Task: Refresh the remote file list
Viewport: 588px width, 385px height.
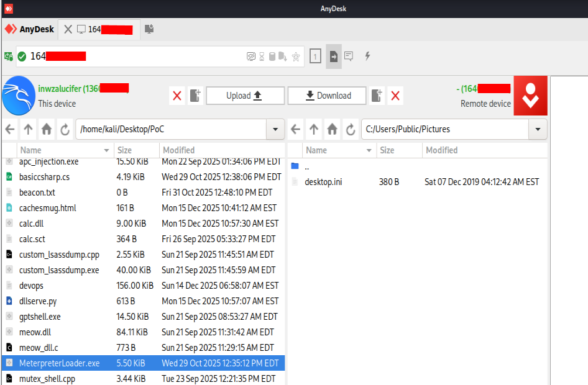Action: point(351,130)
